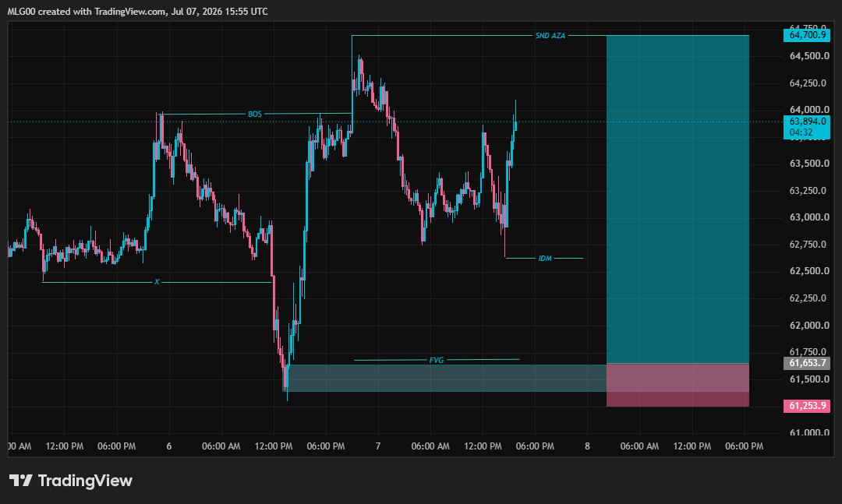Image resolution: width=842 pixels, height=504 pixels.
Task: Click the 61,500.0 price axis label
Action: pyautogui.click(x=809, y=379)
